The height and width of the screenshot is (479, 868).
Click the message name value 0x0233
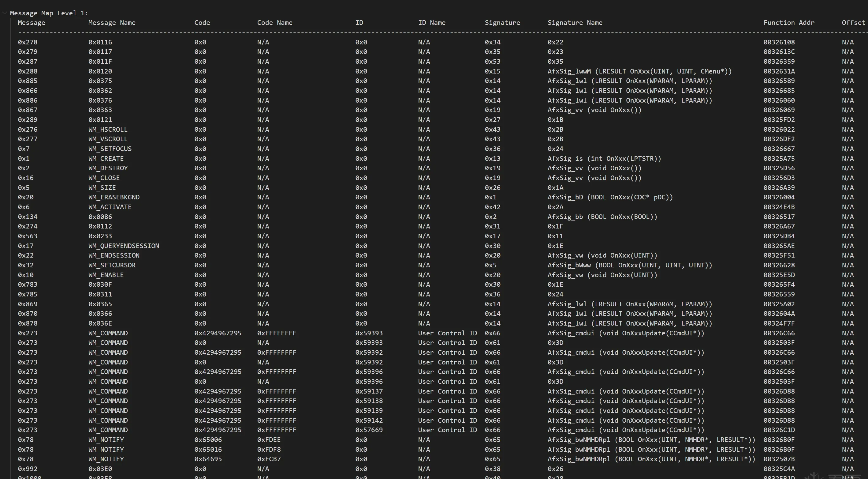pyautogui.click(x=100, y=236)
